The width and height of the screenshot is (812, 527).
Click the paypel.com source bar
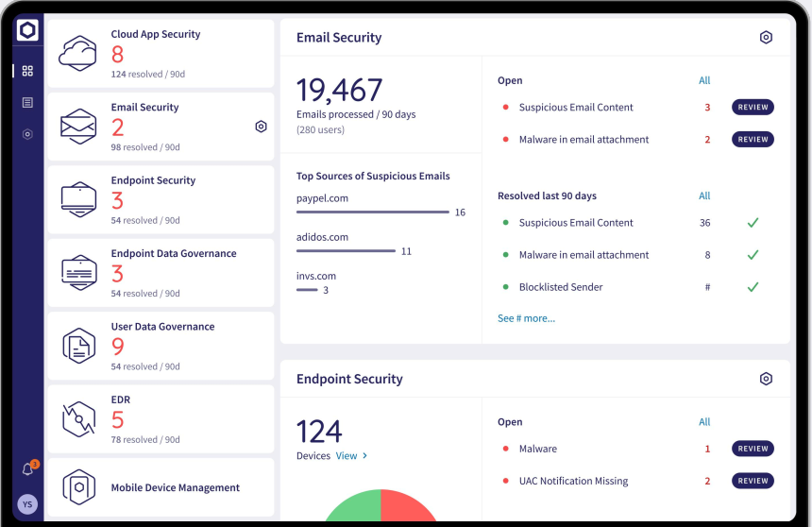372,212
